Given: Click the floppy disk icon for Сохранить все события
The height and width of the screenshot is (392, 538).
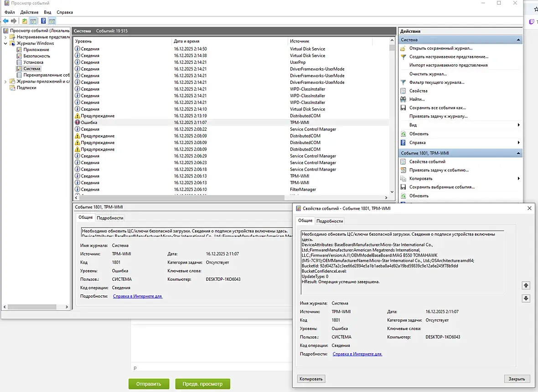Looking at the screenshot, I should pos(403,108).
